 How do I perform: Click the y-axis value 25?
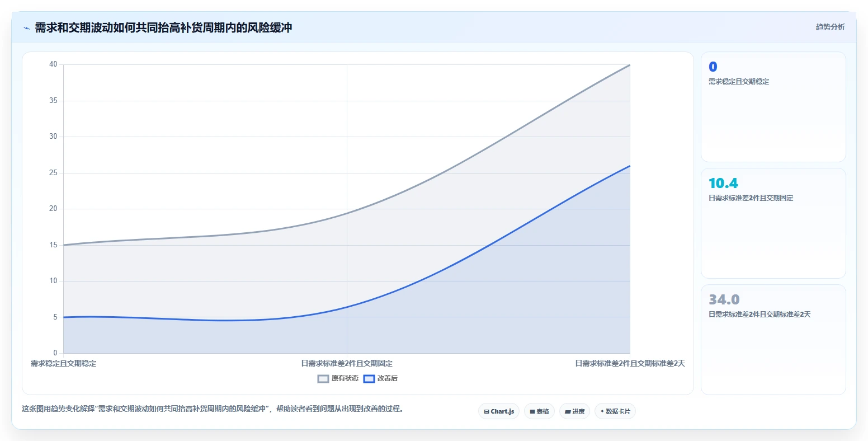[x=53, y=173]
